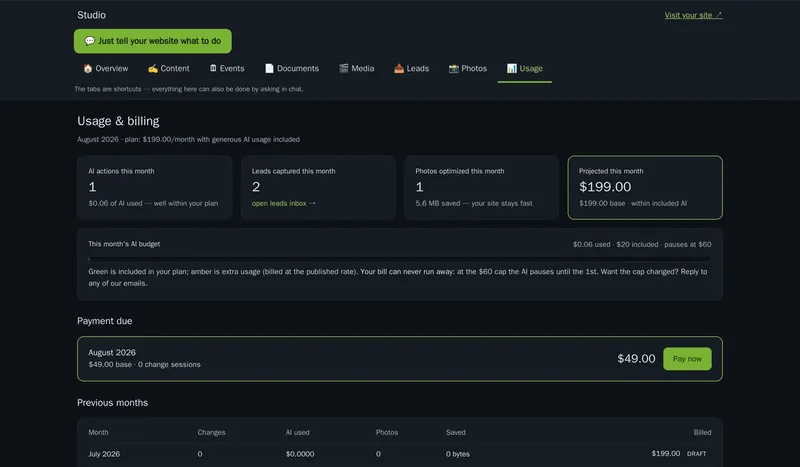Click the clapperboard icon beside Media
The height and width of the screenshot is (467, 800).
pos(344,68)
